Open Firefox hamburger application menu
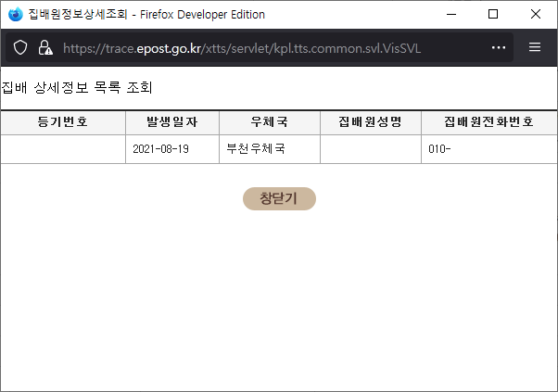This screenshot has width=558, height=392. pos(535,47)
